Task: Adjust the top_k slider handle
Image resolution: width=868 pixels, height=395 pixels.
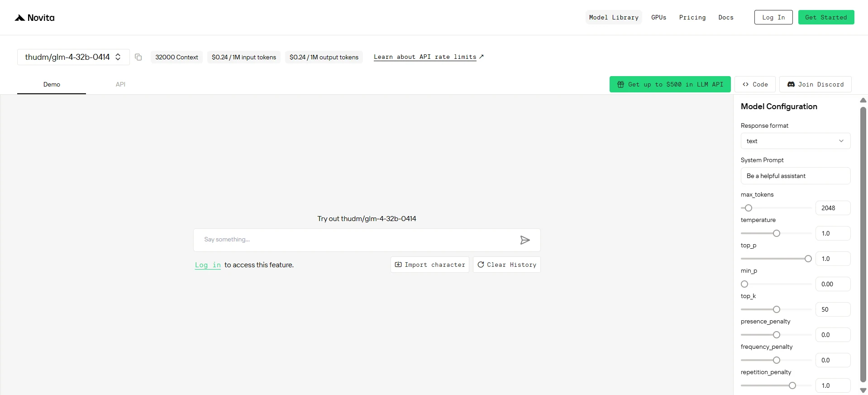Action: tap(777, 309)
